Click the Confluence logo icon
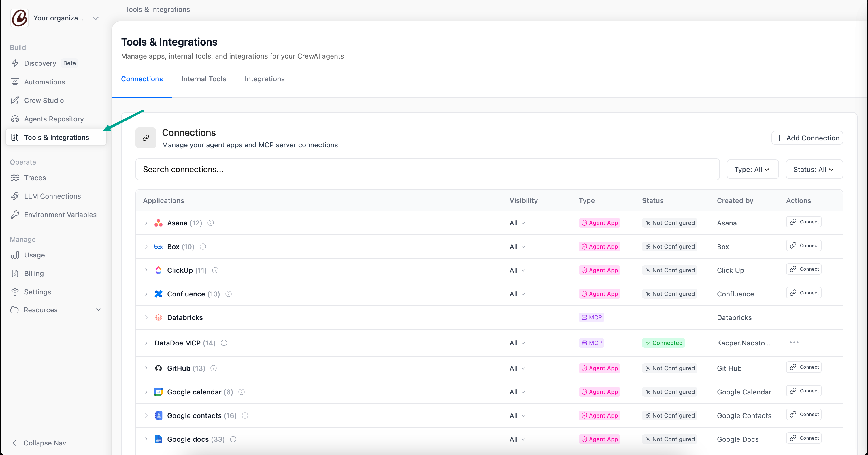This screenshot has width=868, height=455. click(158, 294)
